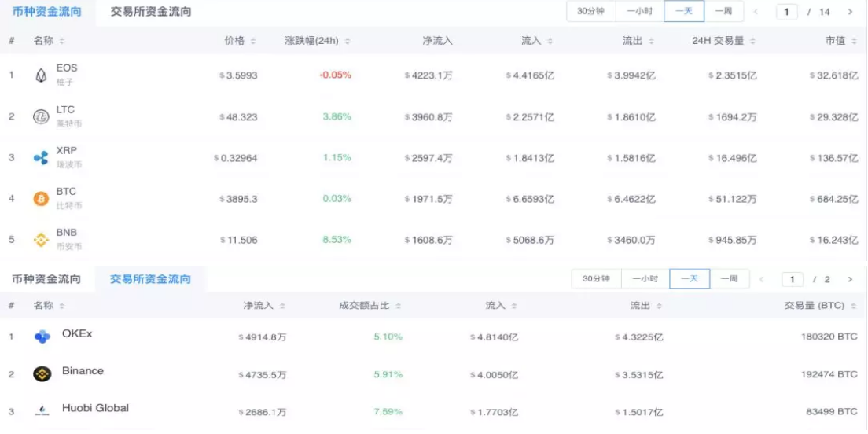Screen dimensions: 868x434
Task: Open the LTC coin name link
Action: (x=65, y=109)
